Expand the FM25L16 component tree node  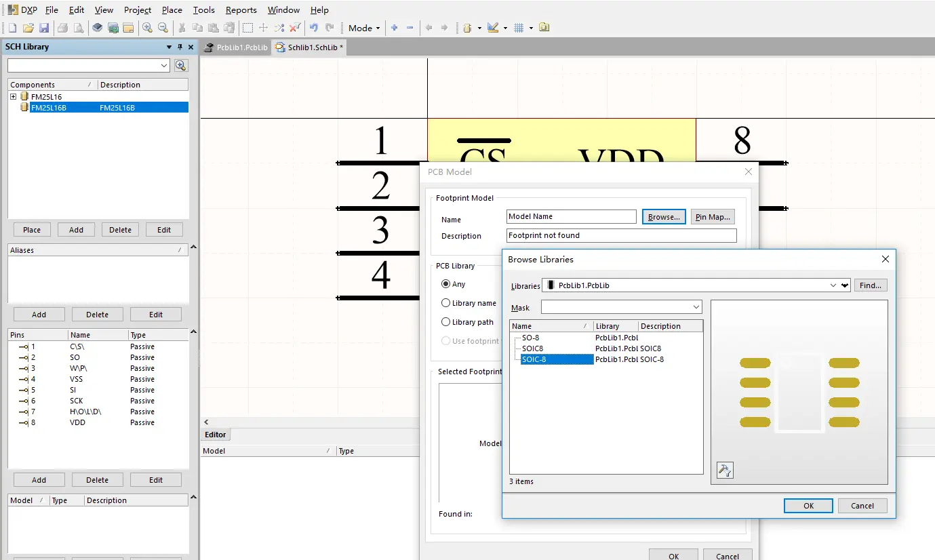(13, 97)
